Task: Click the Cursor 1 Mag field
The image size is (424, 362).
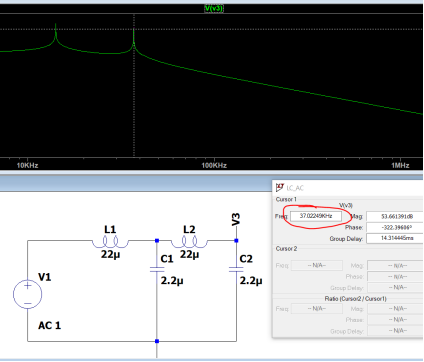Action: 395,216
